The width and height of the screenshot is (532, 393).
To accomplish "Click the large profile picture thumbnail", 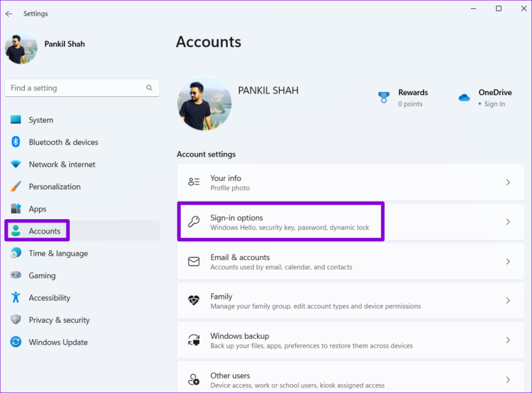I will [x=204, y=104].
